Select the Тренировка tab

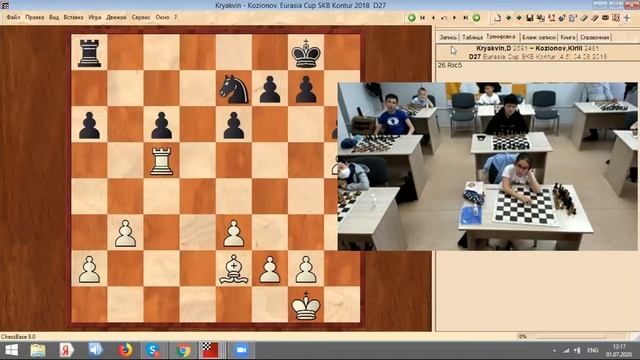click(501, 36)
